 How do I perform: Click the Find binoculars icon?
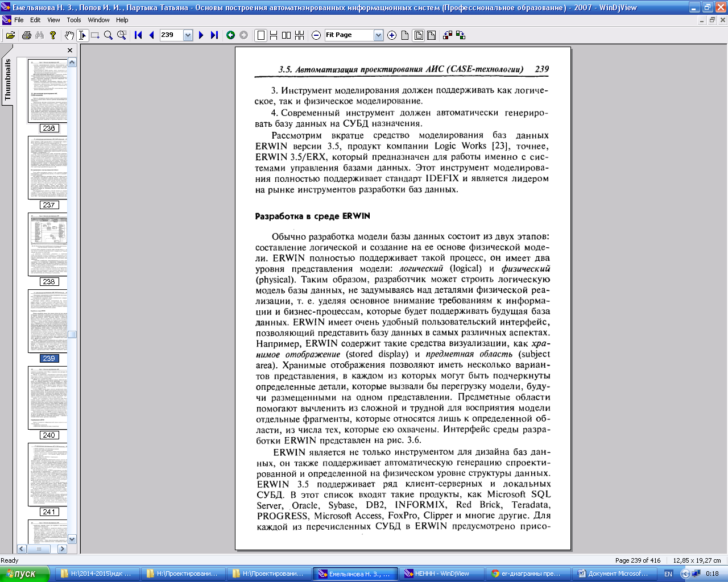click(x=39, y=35)
